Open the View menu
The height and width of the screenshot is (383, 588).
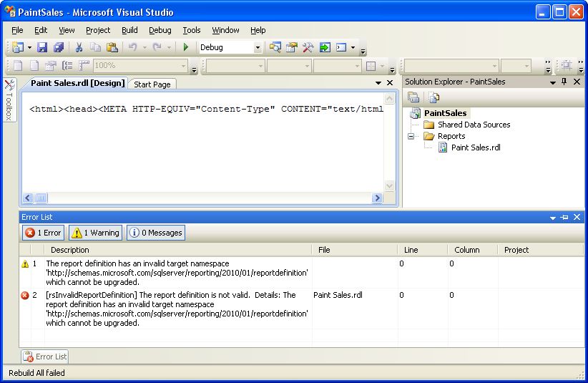[x=67, y=30]
